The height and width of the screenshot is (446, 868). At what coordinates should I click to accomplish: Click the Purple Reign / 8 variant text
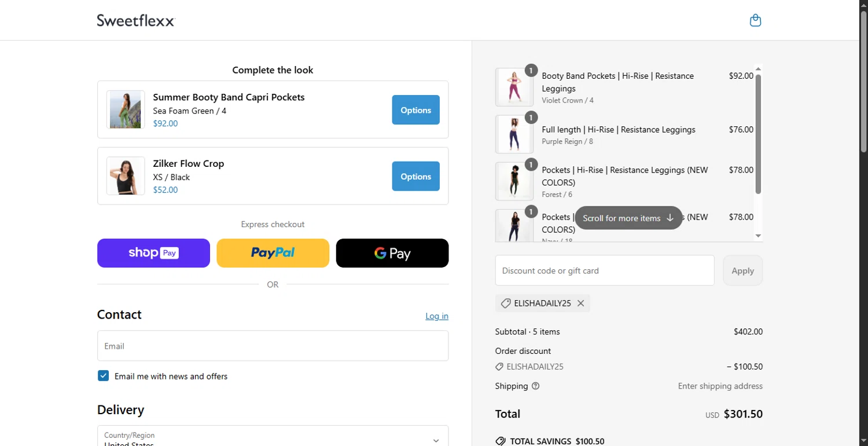click(567, 141)
